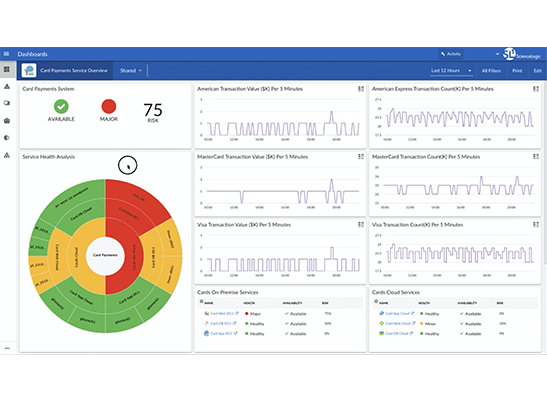Open the bottom triangle icon in left sidebar
Screen dimensions: 547x401
[7, 155]
